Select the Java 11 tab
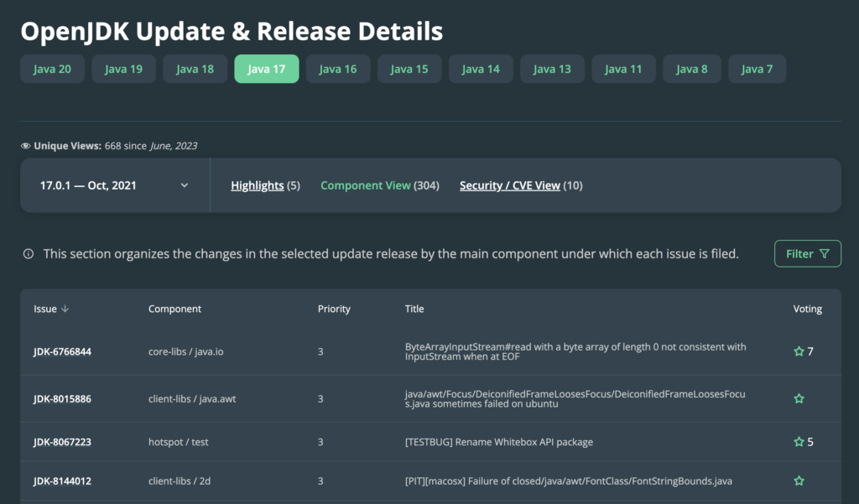Screen dimensions: 859x504 coord(623,69)
